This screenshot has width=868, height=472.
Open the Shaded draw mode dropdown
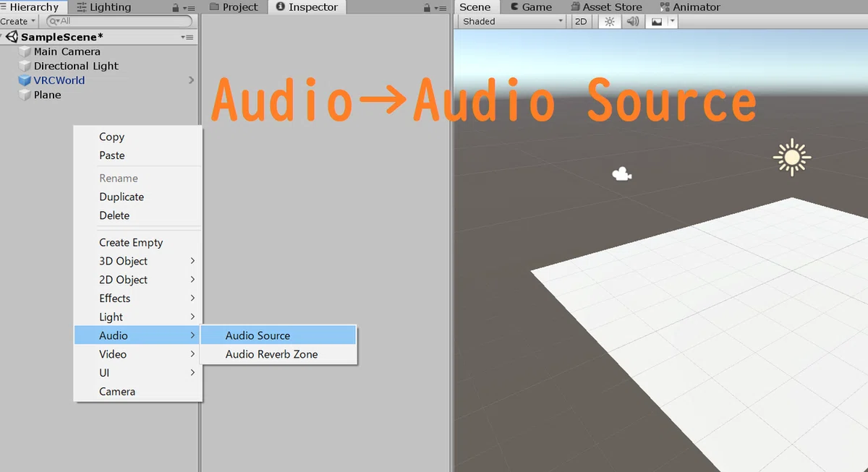pos(512,21)
